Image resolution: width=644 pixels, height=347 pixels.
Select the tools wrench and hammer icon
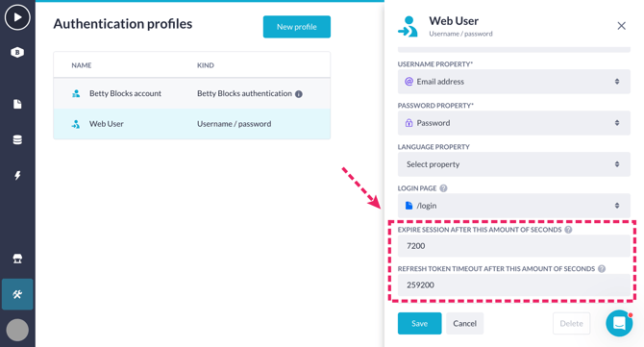[x=17, y=294]
